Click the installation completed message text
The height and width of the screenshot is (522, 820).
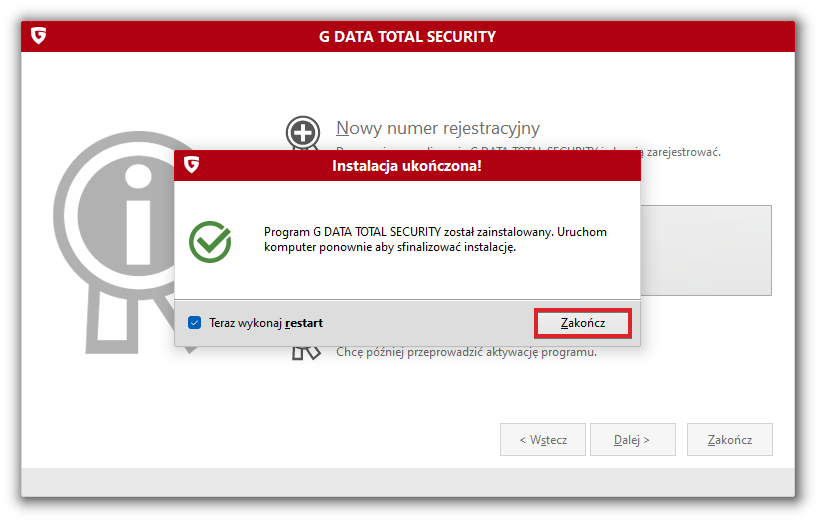pos(434,239)
